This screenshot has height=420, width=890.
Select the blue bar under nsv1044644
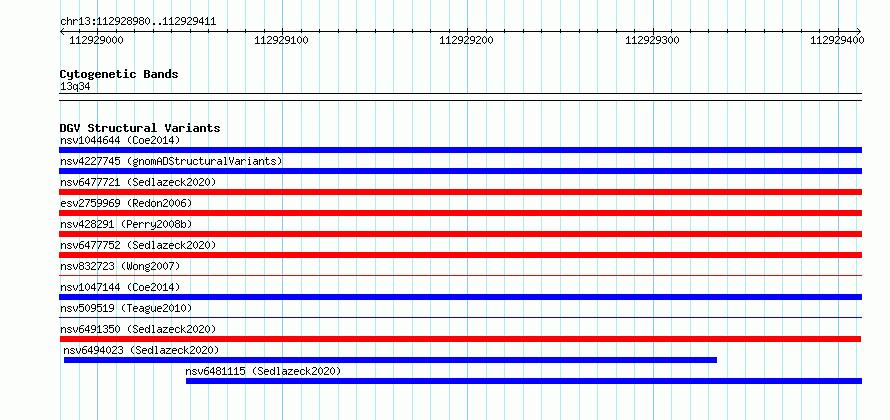point(460,150)
